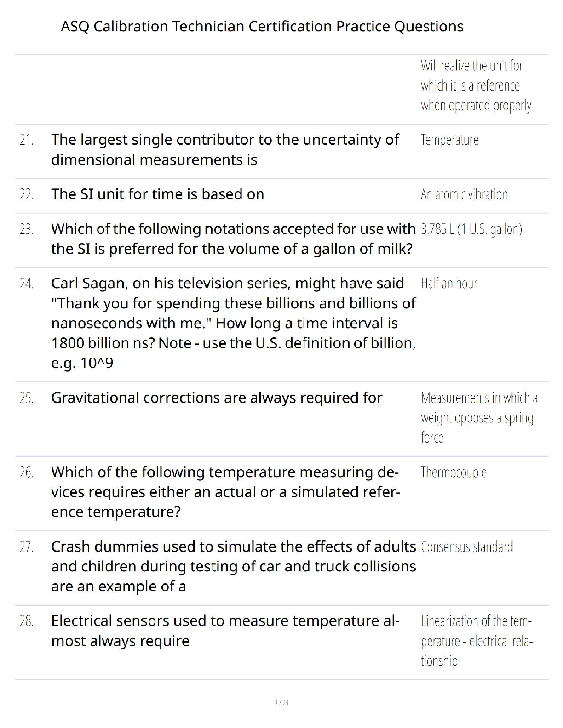
Task: Click the gravitational corrections question text
Action: tap(217, 398)
